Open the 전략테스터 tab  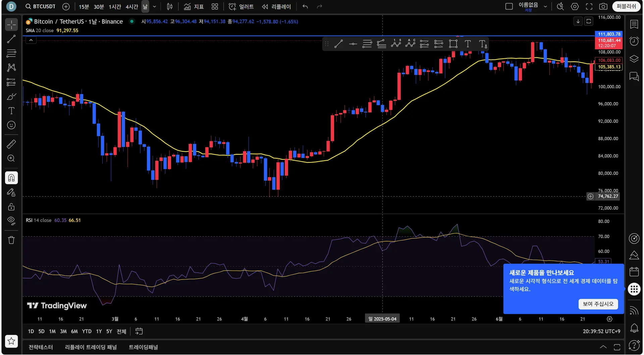click(x=41, y=347)
